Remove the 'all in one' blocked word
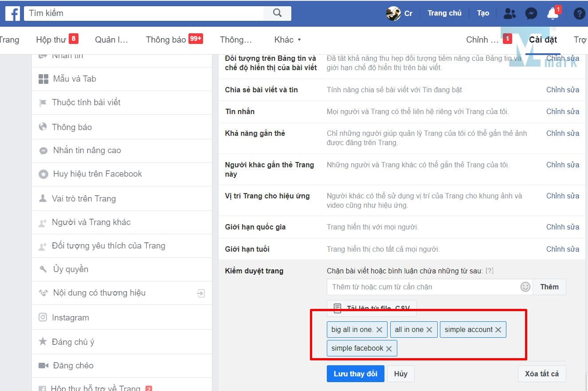588x391 pixels. click(429, 330)
